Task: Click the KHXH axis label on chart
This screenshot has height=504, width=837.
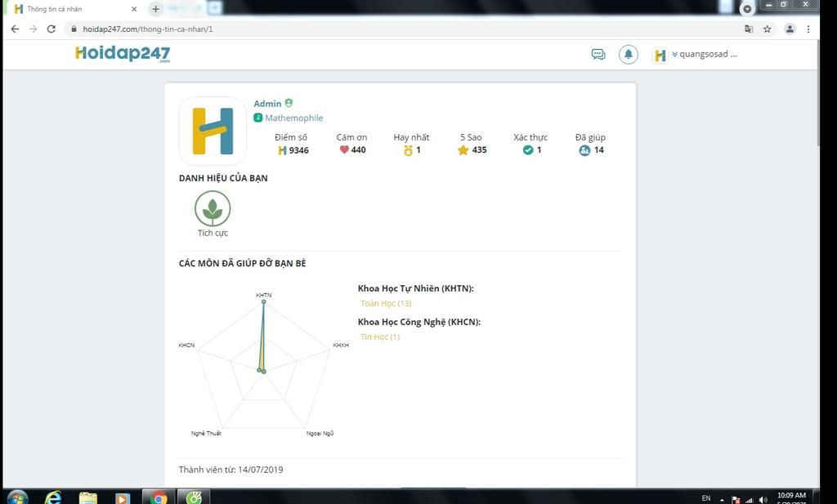Action: pos(341,345)
